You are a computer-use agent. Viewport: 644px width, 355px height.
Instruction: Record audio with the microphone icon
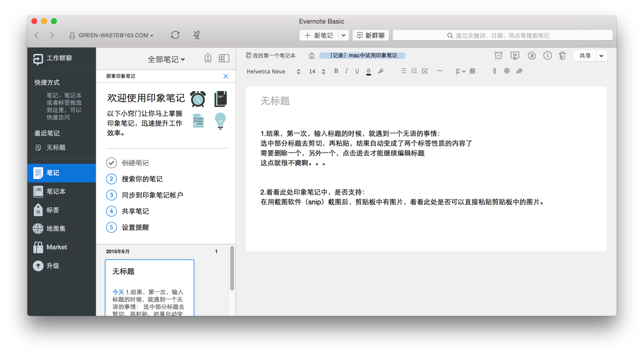click(x=494, y=71)
